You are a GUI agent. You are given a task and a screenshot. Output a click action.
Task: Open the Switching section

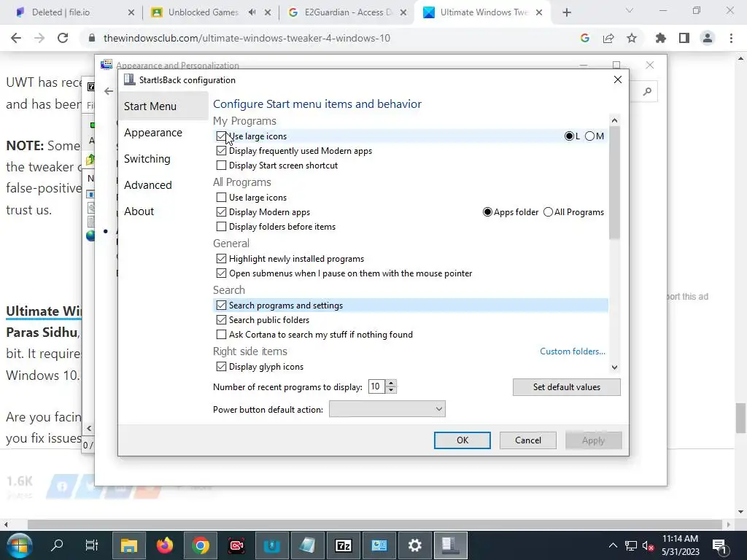click(147, 158)
